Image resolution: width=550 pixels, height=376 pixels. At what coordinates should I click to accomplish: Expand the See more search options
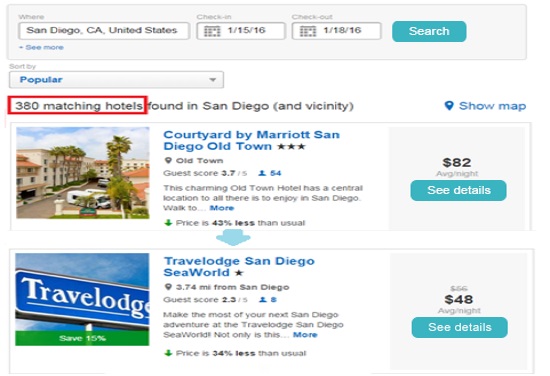(41, 47)
